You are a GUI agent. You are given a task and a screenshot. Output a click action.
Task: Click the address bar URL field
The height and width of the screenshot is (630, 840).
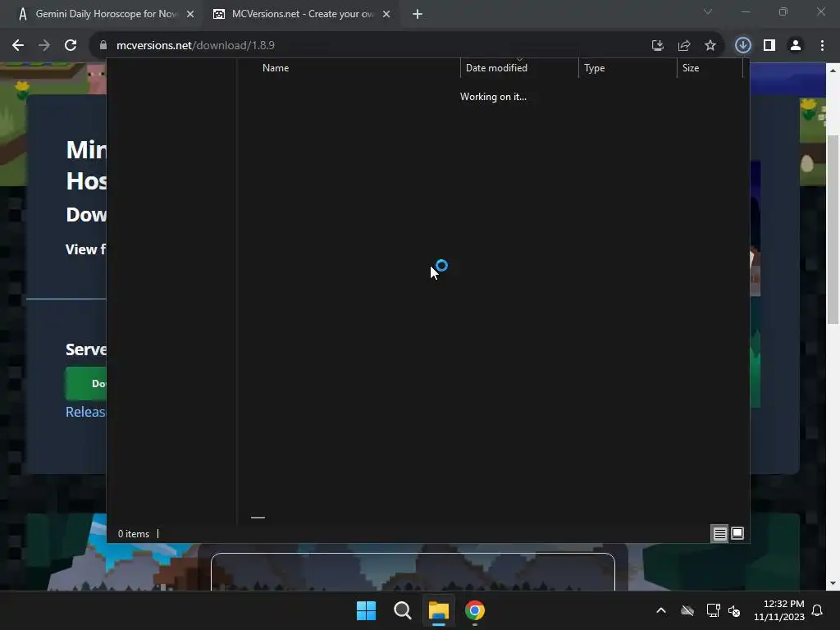pos(375,46)
